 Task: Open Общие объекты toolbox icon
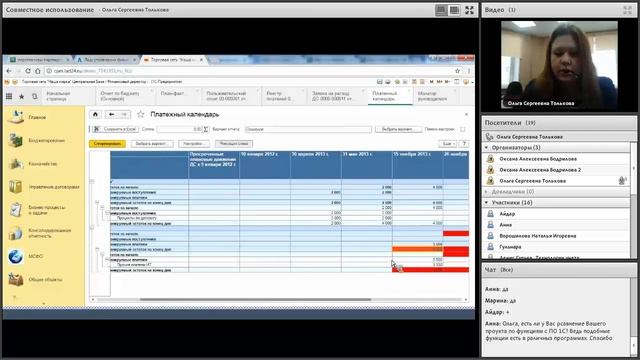[16, 280]
